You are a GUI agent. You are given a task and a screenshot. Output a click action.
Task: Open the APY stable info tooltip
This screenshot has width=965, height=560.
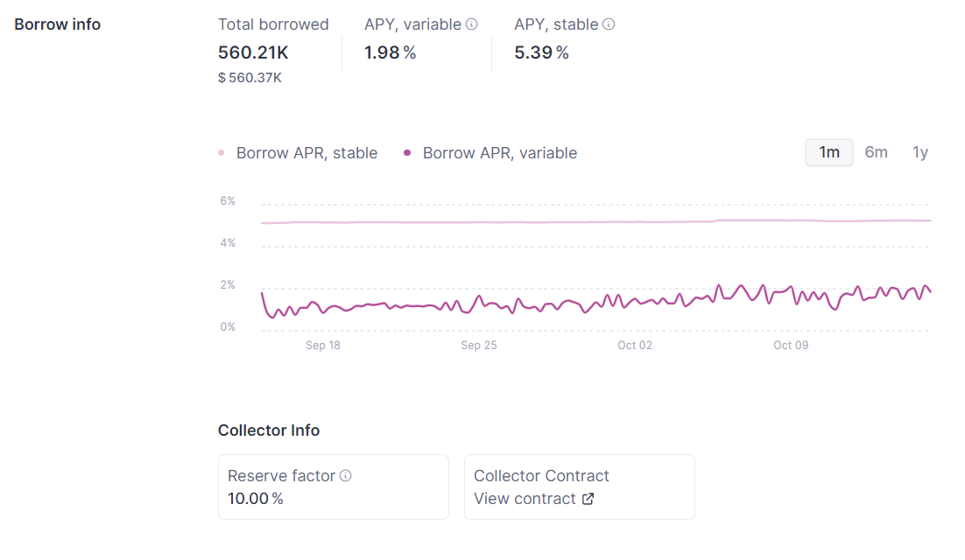click(610, 24)
